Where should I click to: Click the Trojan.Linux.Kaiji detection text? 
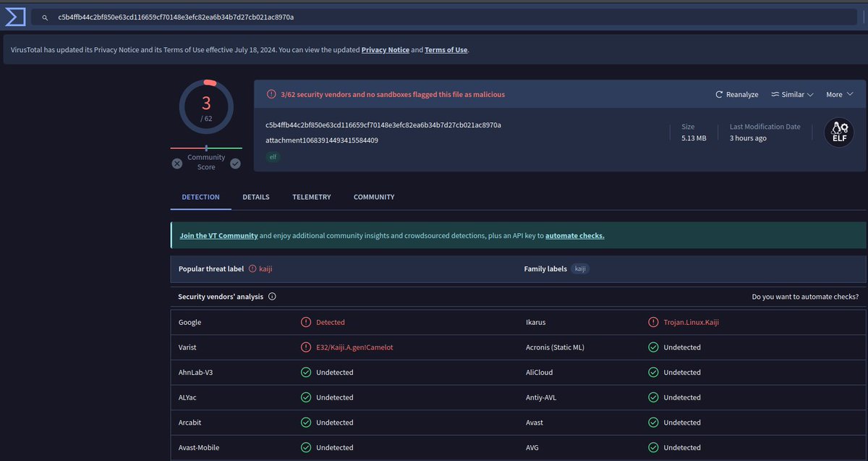pyautogui.click(x=692, y=322)
